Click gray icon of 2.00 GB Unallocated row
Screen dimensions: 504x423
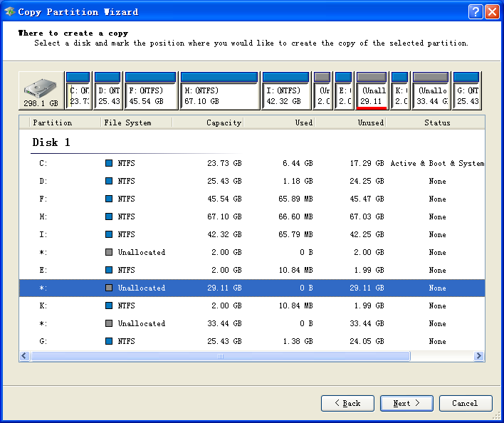pyautogui.click(x=109, y=252)
